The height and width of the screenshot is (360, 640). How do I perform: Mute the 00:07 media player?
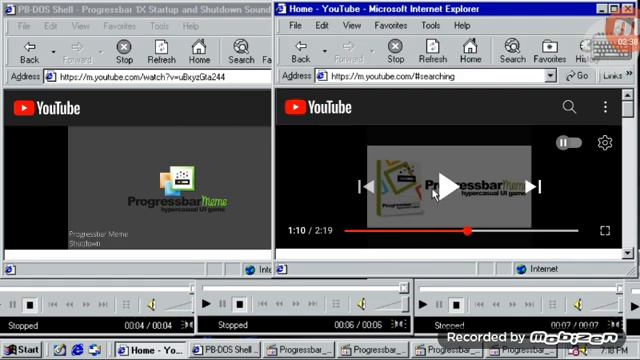click(x=578, y=304)
